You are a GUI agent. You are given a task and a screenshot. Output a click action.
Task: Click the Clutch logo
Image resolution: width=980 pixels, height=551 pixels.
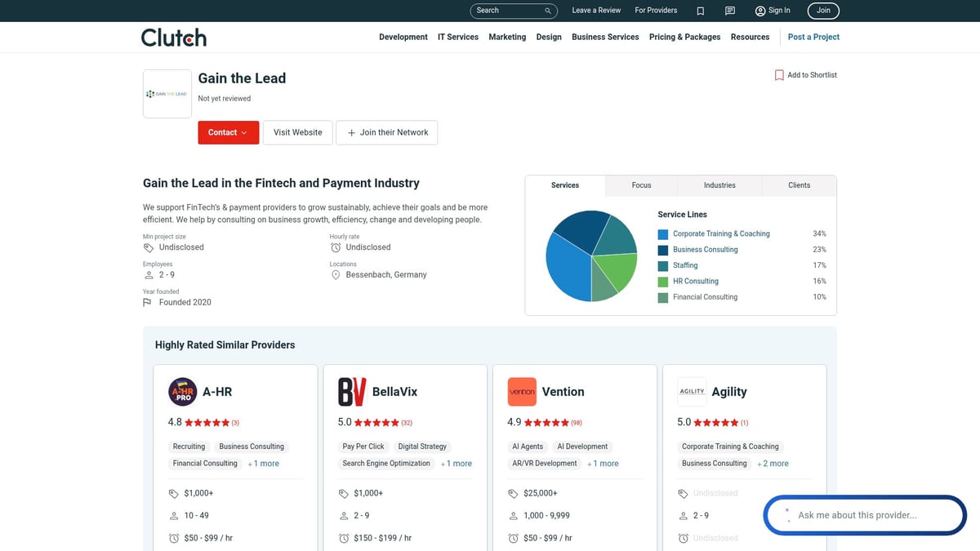[x=173, y=38]
